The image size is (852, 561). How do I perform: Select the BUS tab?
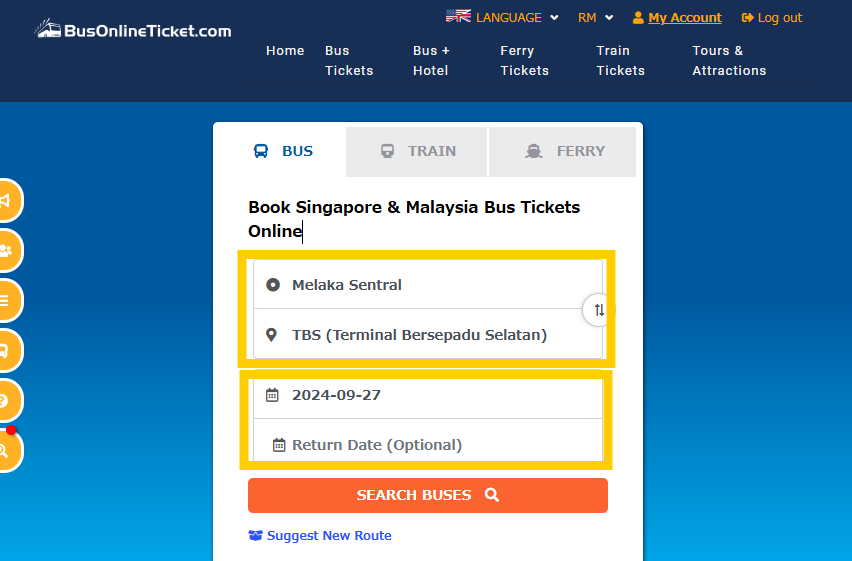pos(283,151)
